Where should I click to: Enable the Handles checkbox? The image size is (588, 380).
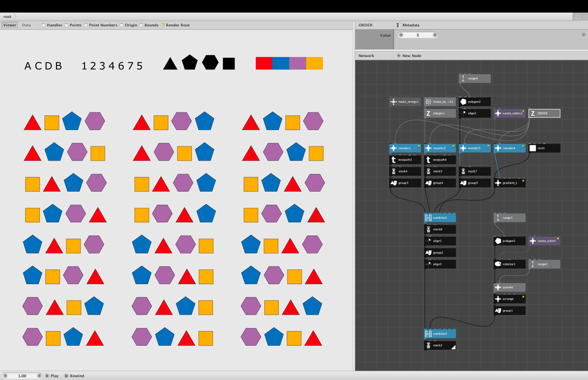pyautogui.click(x=44, y=25)
